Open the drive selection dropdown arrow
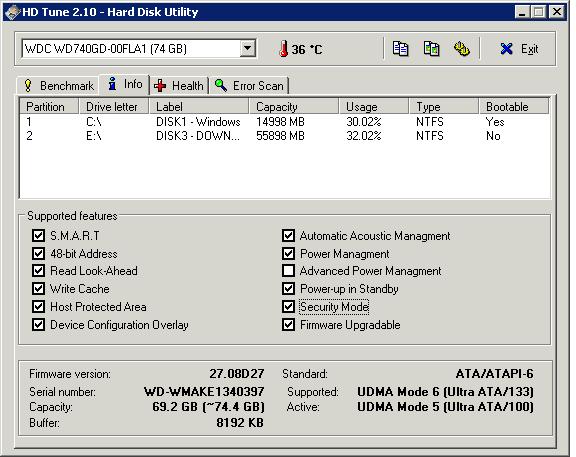This screenshot has width=576, height=457. click(x=248, y=48)
